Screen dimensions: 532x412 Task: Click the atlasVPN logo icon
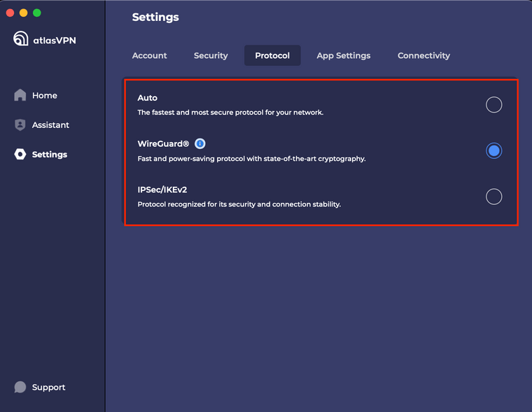[x=21, y=38]
